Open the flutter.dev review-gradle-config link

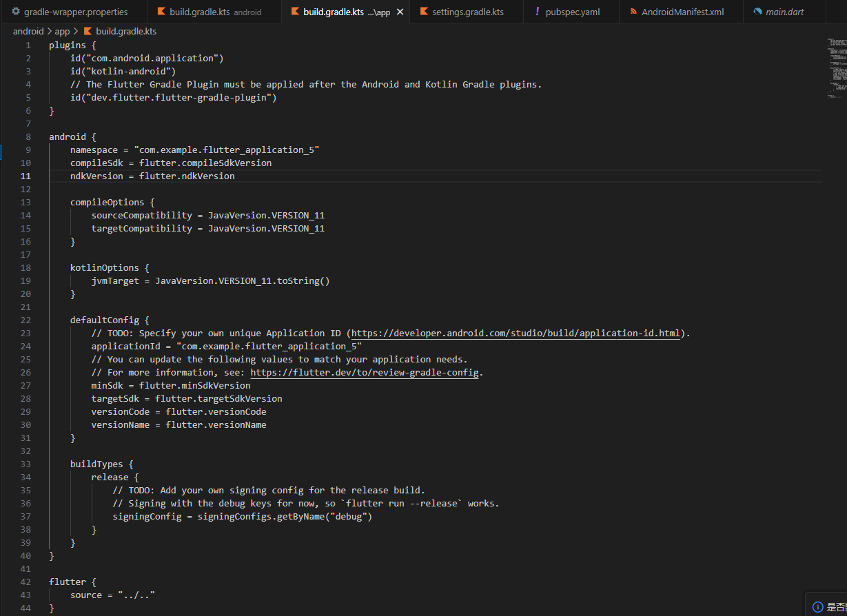click(365, 373)
